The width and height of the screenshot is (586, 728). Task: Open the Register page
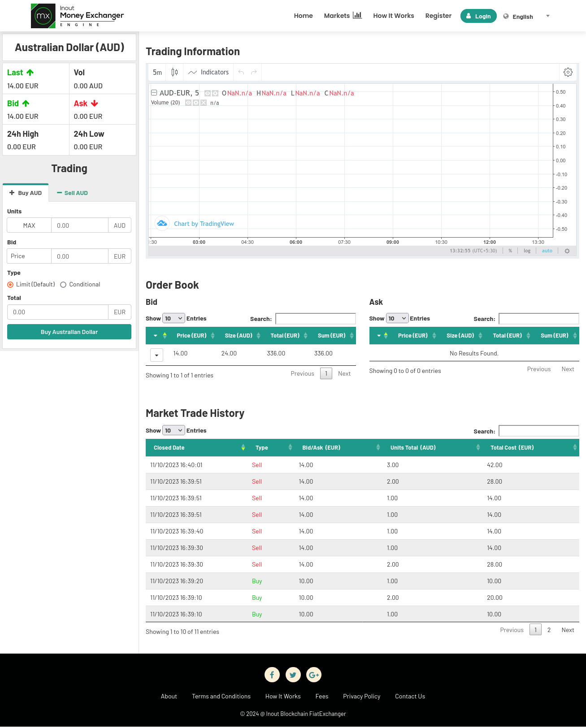click(x=438, y=16)
